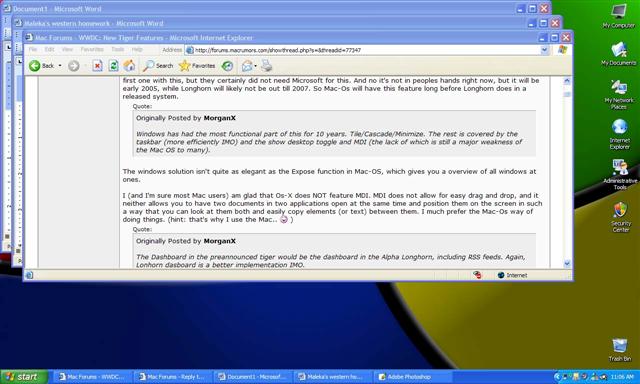Stop loading with the red X icon
Viewport: 640px width, 384px height.
(x=97, y=65)
